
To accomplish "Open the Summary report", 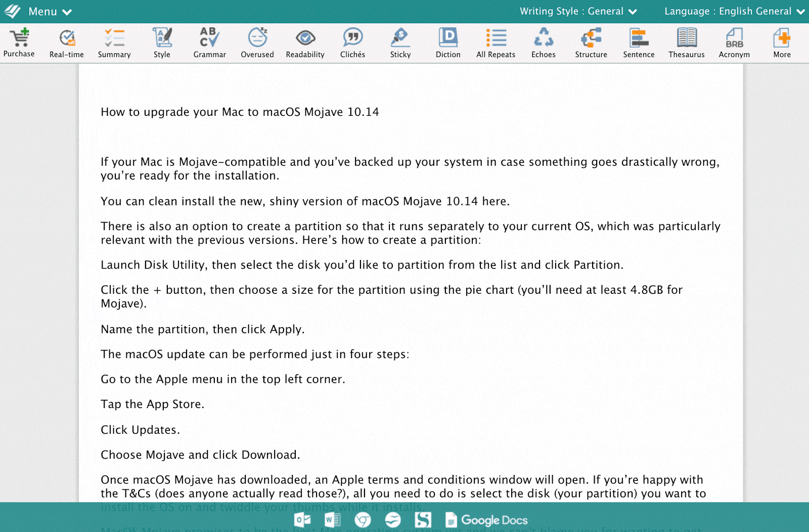I will tap(114, 43).
